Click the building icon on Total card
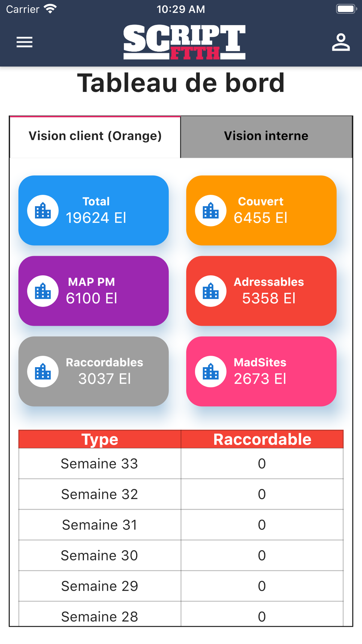Screen dimensions: 362x644 click(43, 210)
